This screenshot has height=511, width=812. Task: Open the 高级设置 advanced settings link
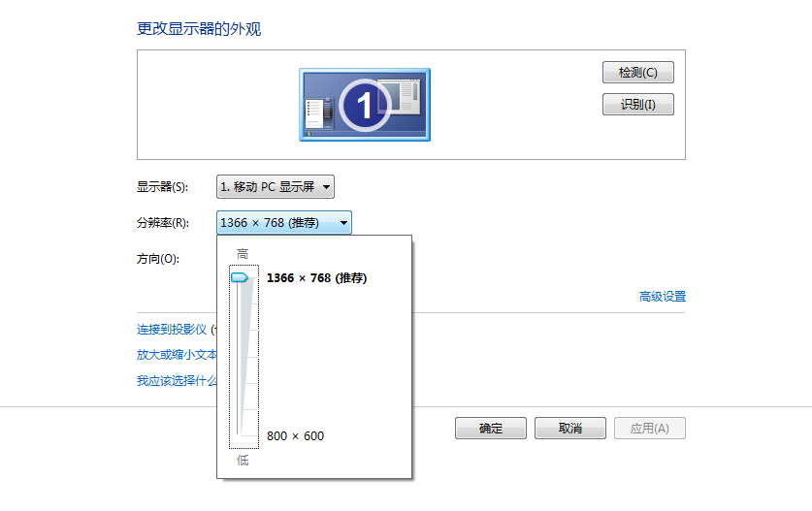[663, 297]
